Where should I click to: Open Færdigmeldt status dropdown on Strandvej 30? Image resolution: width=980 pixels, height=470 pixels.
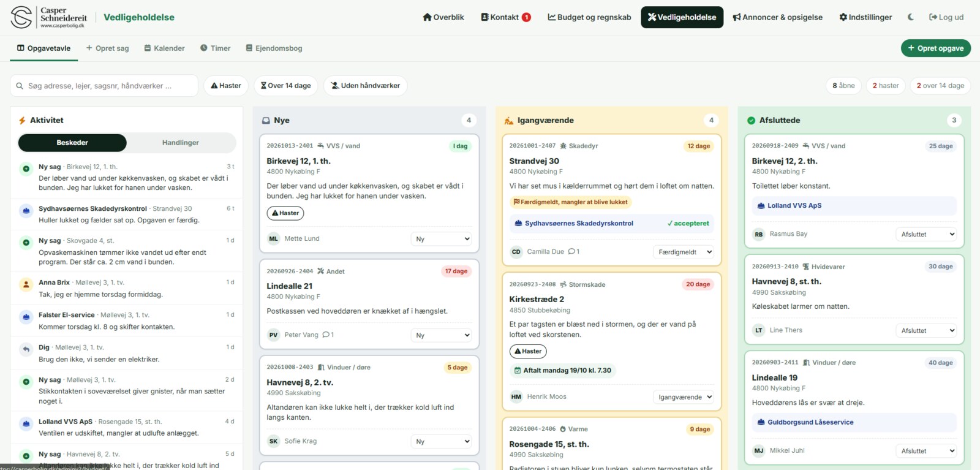click(x=684, y=252)
